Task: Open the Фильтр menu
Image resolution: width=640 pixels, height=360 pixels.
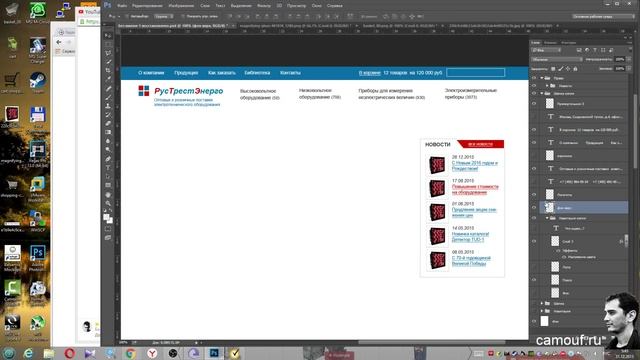Action: [x=264, y=6]
